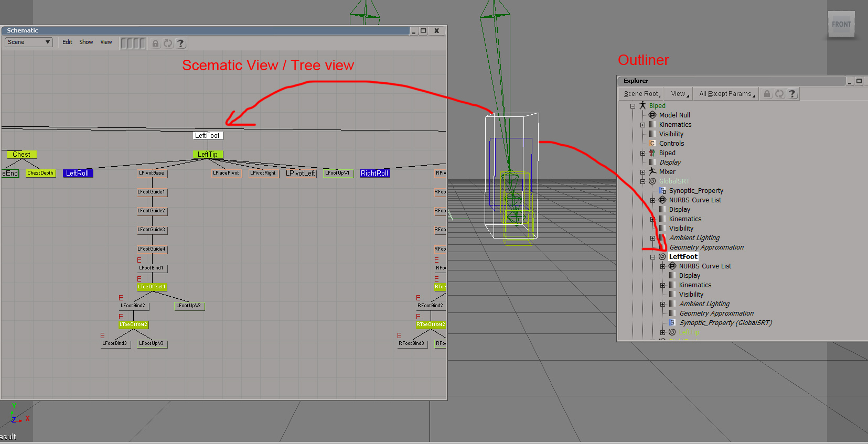The height and width of the screenshot is (444, 868).
Task: Select the LeftFoot node in Schematic
Action: click(208, 136)
